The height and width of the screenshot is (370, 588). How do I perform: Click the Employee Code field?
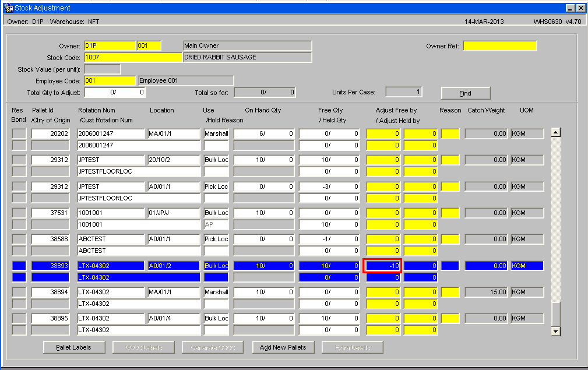click(x=110, y=80)
